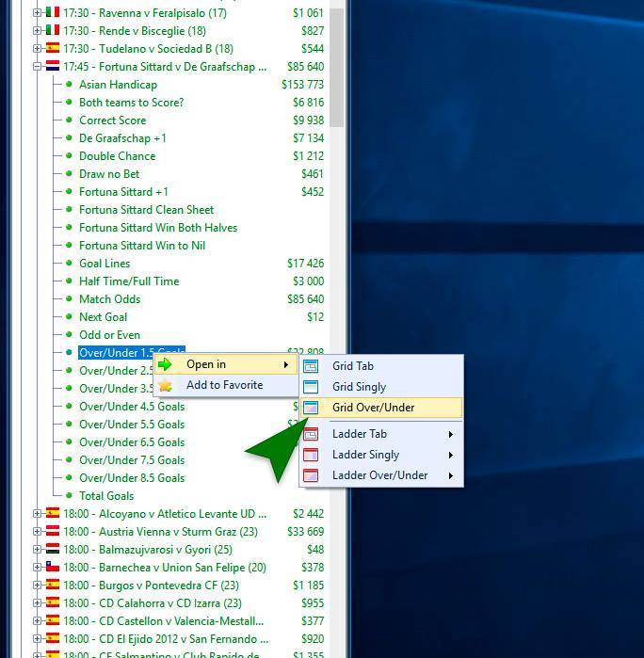Screen dimensions: 644x658
Task: Select the Odd or Even market
Action: coord(109,335)
